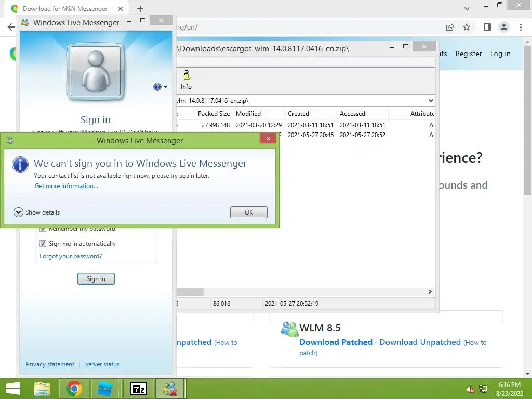Toggle the browser side panel icon
Viewport: 532px width, 399px height.
(x=487, y=27)
